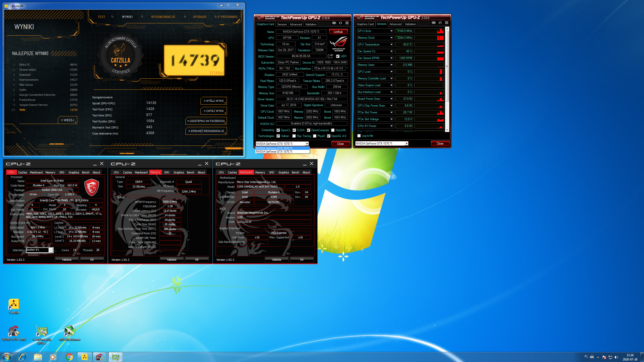The width and height of the screenshot is (644, 362).
Task: Select second GTX 1070 Ti in open dropdown list
Action: [282, 152]
